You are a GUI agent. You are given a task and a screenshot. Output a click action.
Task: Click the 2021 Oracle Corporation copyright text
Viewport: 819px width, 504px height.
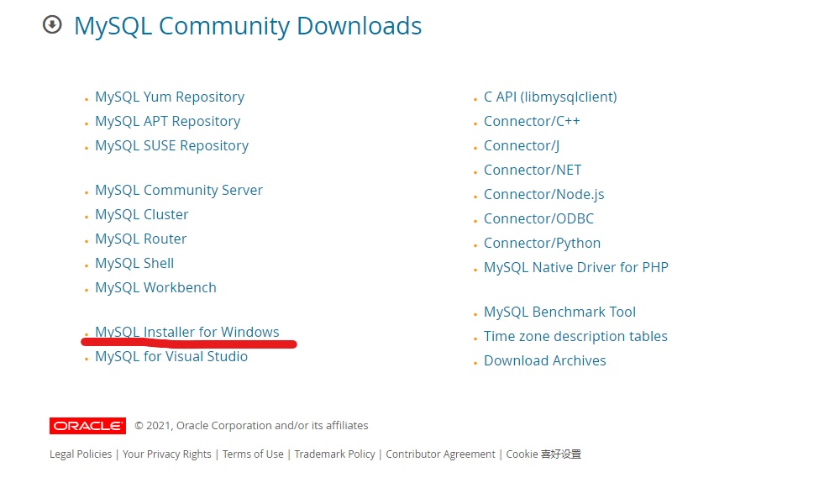(251, 426)
